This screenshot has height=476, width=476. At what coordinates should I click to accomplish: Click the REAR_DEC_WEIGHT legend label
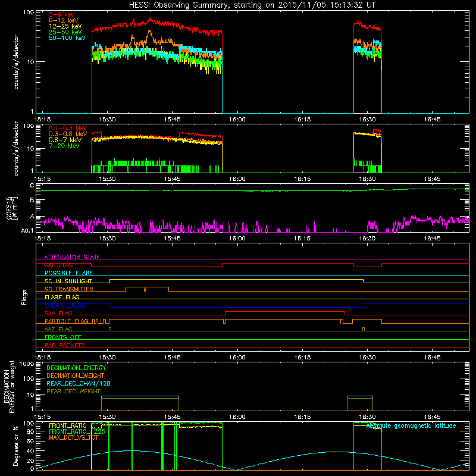tap(73, 392)
